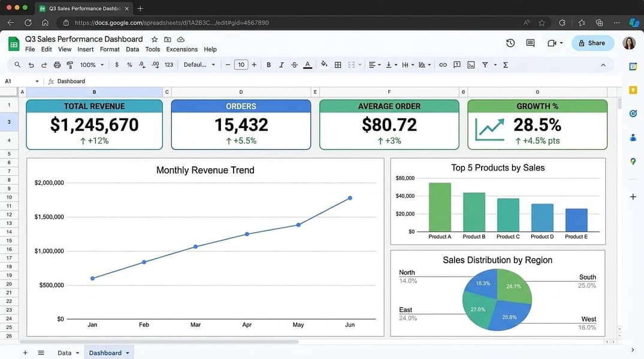This screenshot has height=359, width=644.
Task: Click the Share button
Action: pos(592,43)
